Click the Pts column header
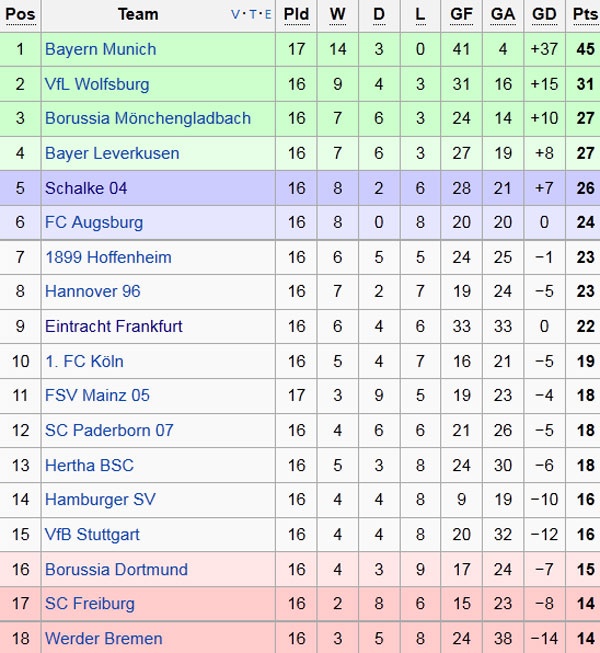The width and height of the screenshot is (600, 653). 584,14
